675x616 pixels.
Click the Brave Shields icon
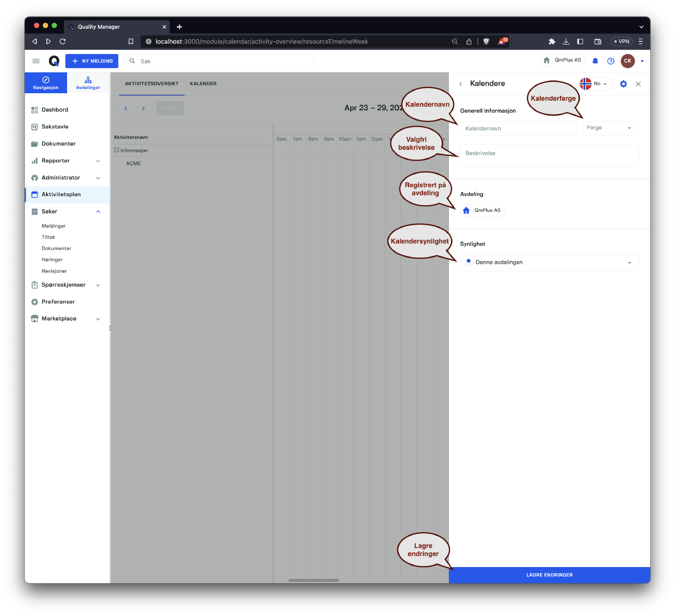coord(486,41)
